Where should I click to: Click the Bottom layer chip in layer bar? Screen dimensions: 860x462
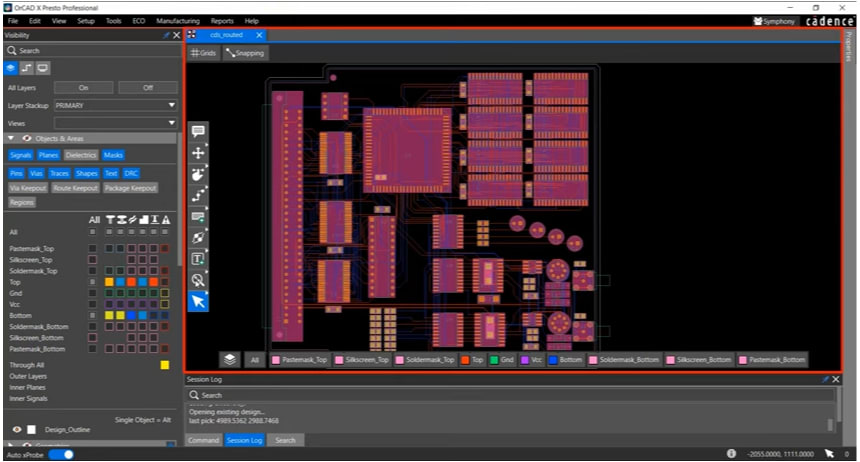click(x=565, y=360)
